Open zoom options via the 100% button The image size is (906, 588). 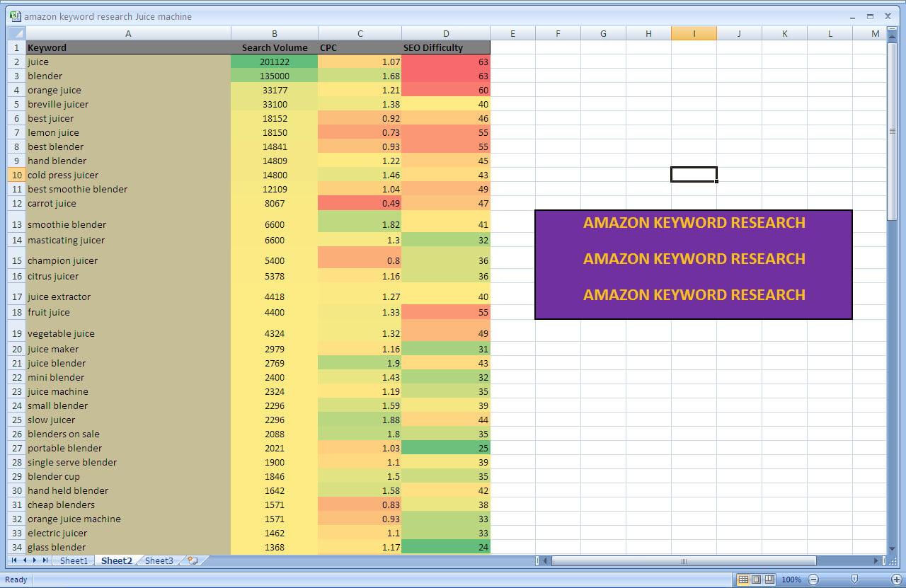pos(791,580)
